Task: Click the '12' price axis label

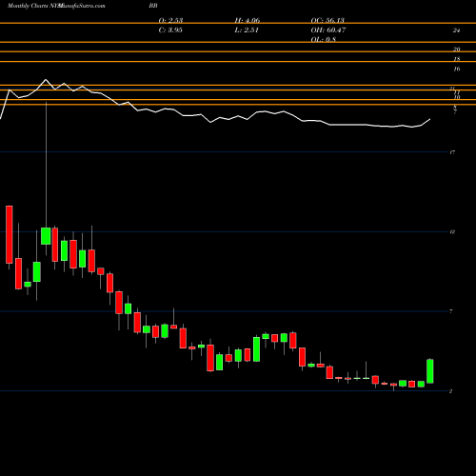Action: tap(452, 232)
